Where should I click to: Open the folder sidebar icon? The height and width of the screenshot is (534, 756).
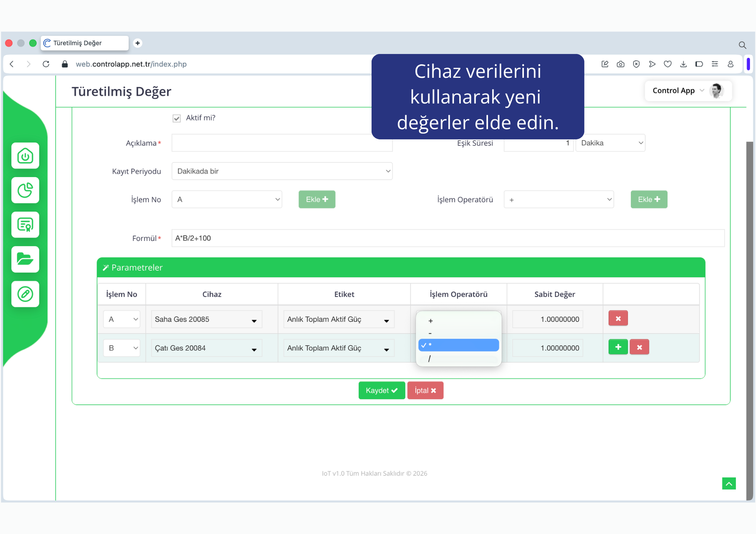click(25, 259)
